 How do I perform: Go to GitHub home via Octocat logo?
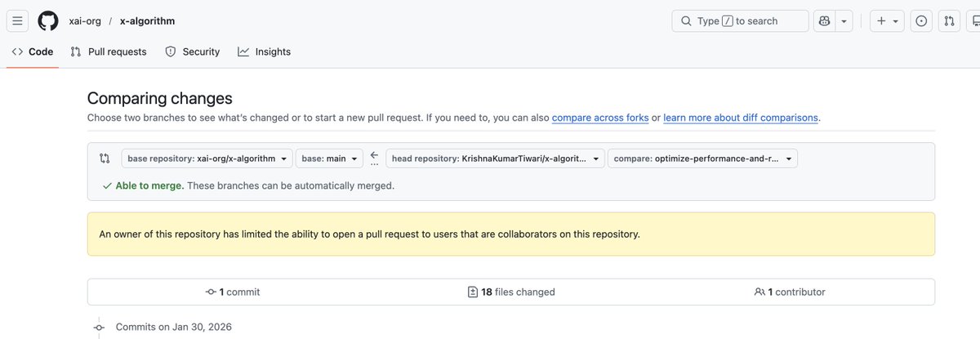click(48, 20)
